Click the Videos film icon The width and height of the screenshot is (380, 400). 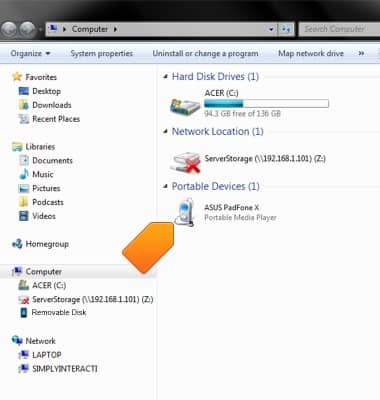(x=24, y=216)
